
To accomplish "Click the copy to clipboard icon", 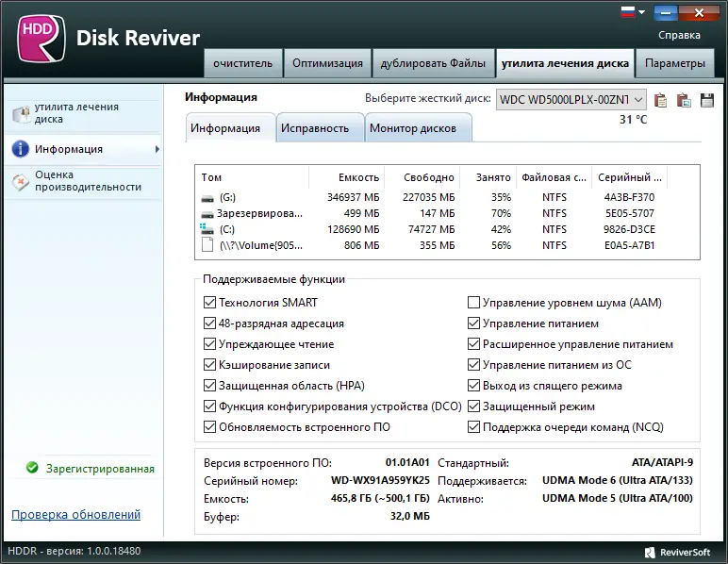I will pos(660,100).
